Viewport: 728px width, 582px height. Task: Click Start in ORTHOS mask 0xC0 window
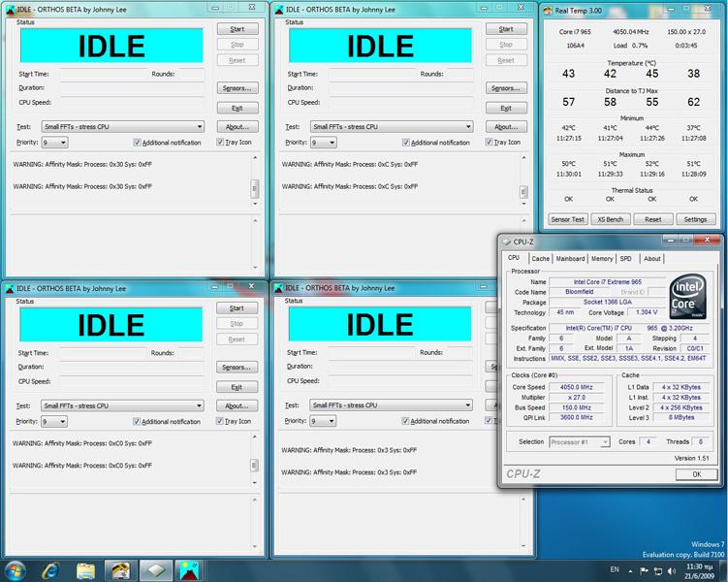click(x=237, y=307)
